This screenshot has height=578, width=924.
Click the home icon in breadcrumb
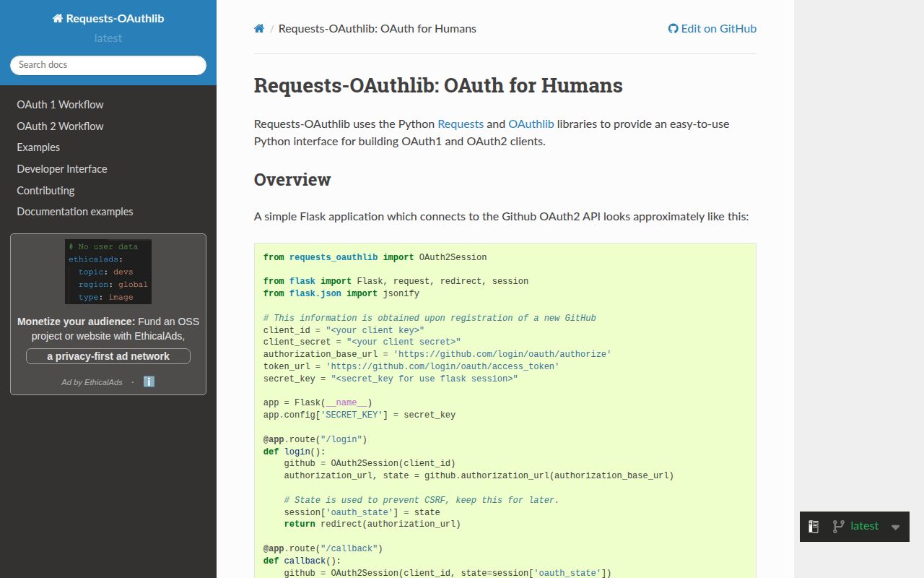[x=259, y=29]
